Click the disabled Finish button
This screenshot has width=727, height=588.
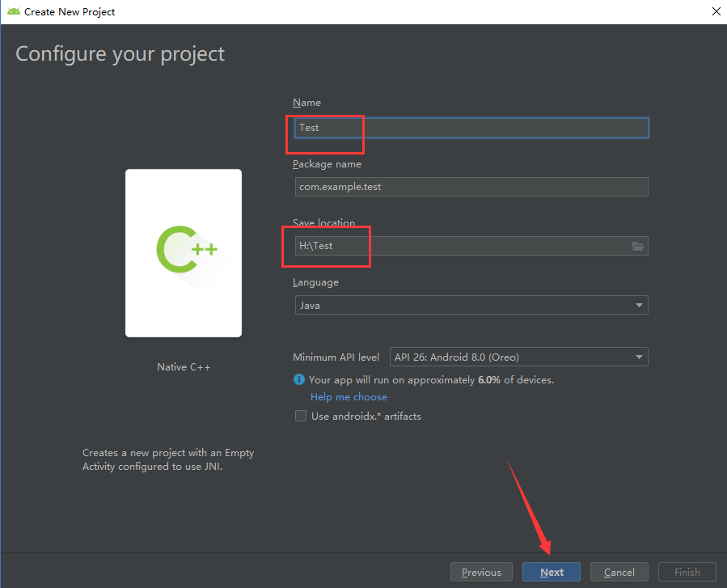tap(687, 573)
